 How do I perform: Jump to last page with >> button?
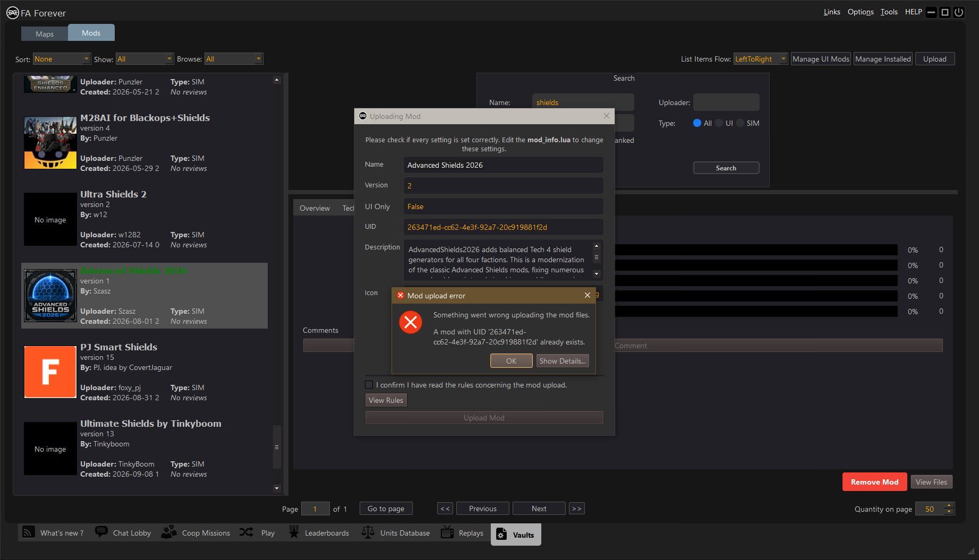tap(576, 509)
